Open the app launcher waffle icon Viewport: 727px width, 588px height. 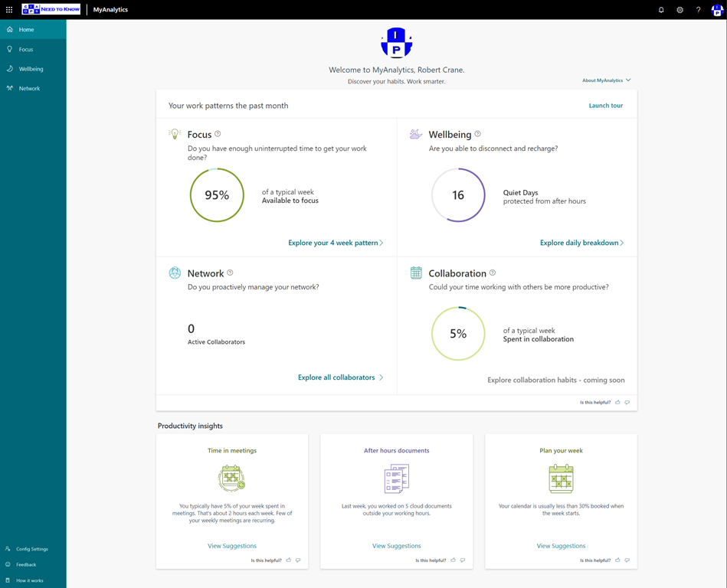coord(9,10)
